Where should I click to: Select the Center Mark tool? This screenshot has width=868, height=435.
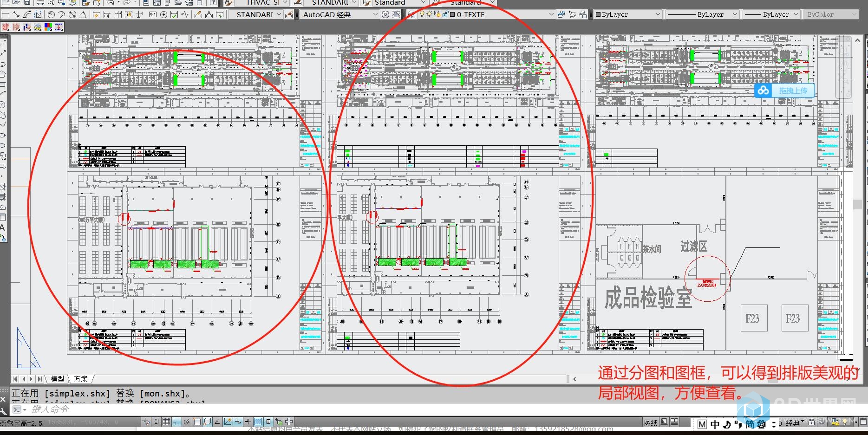click(x=163, y=14)
